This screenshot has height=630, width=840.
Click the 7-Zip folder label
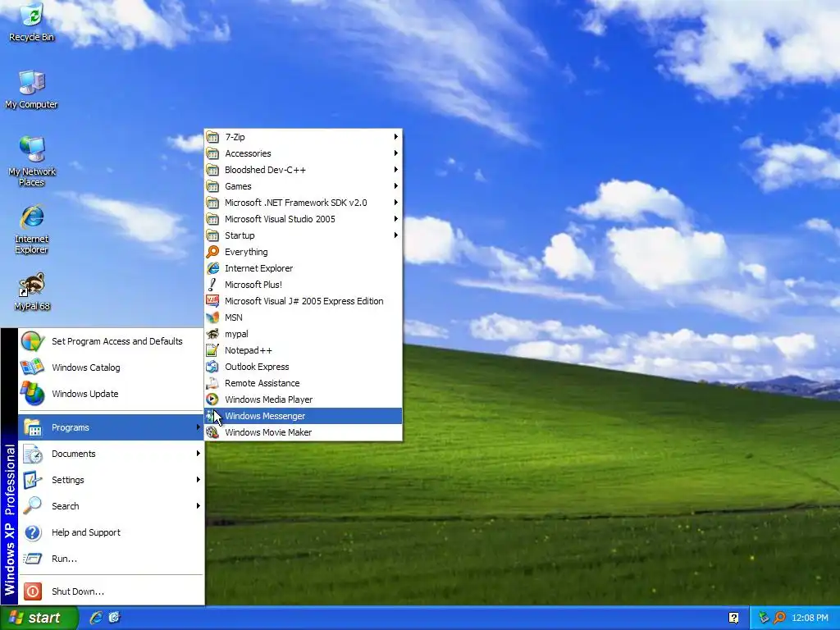(x=235, y=137)
